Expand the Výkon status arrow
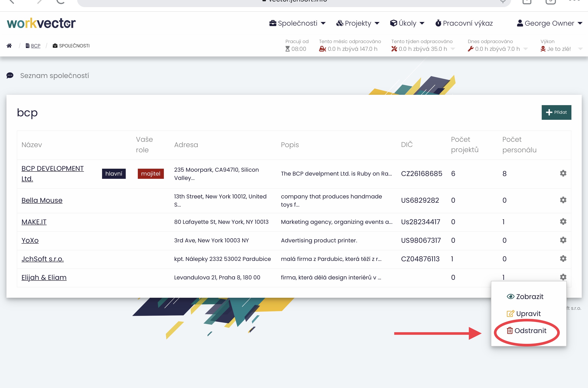Image resolution: width=588 pixels, height=388 pixels. click(580, 49)
